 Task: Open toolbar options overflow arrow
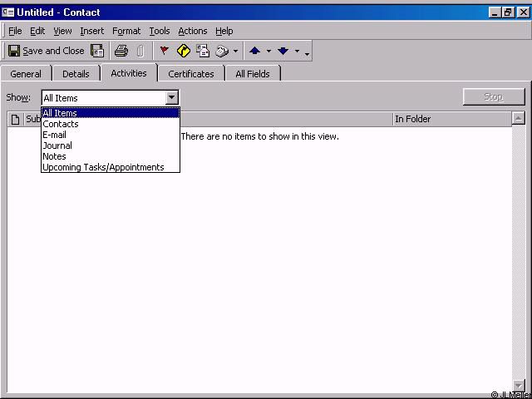pos(307,53)
